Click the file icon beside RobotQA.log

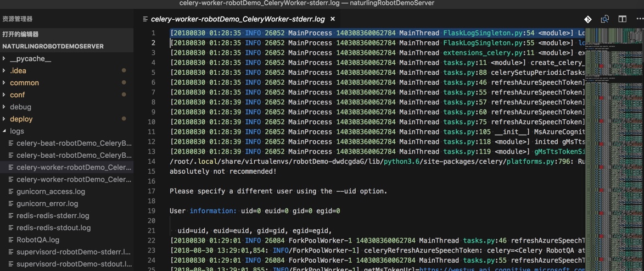11,240
